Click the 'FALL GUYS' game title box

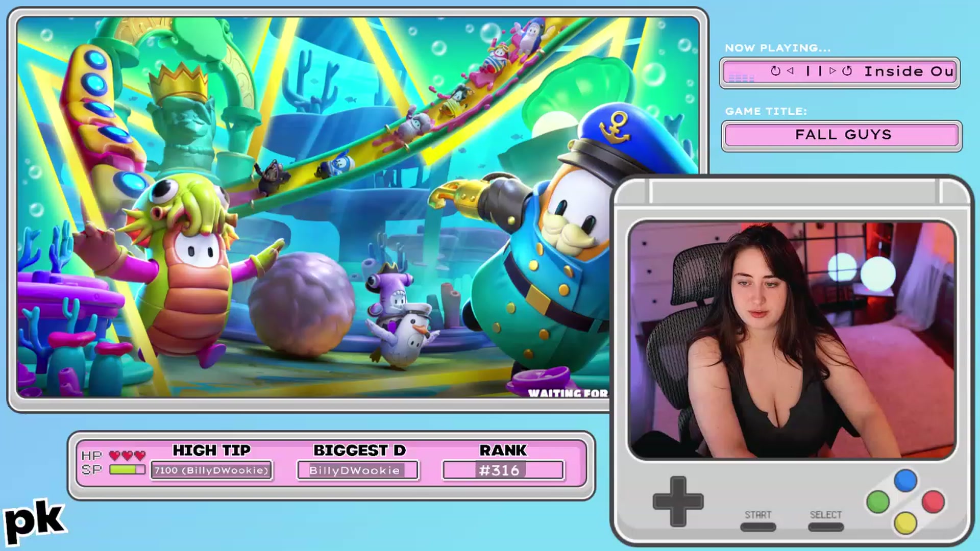click(842, 135)
